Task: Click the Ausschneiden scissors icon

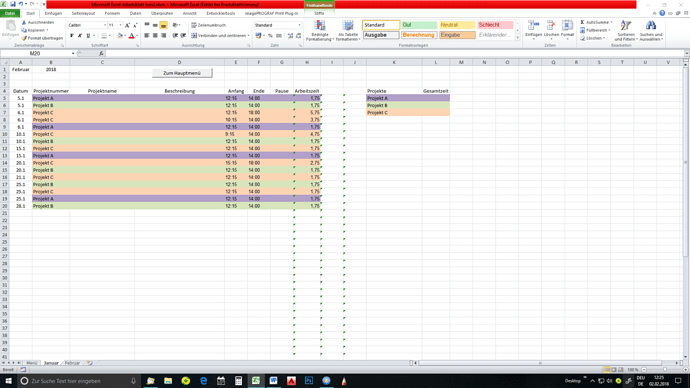Action: point(24,22)
